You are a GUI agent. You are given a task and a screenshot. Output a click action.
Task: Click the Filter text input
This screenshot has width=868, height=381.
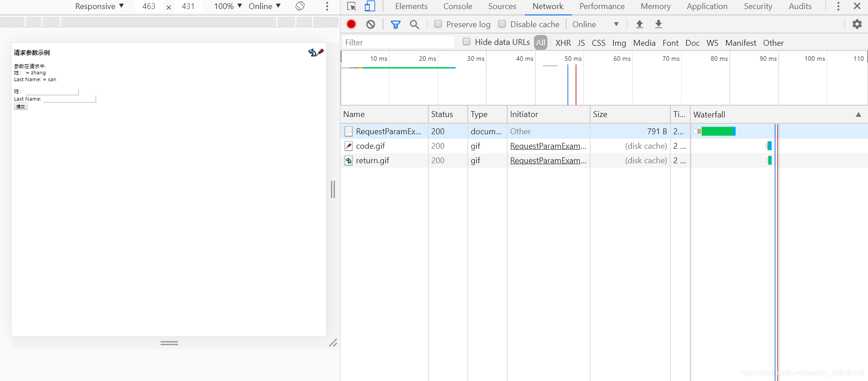[398, 42]
